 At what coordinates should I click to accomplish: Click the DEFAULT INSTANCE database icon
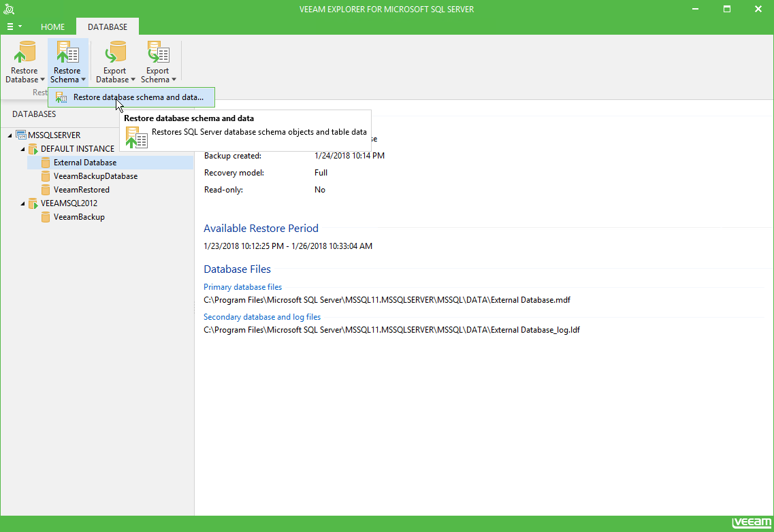point(33,149)
